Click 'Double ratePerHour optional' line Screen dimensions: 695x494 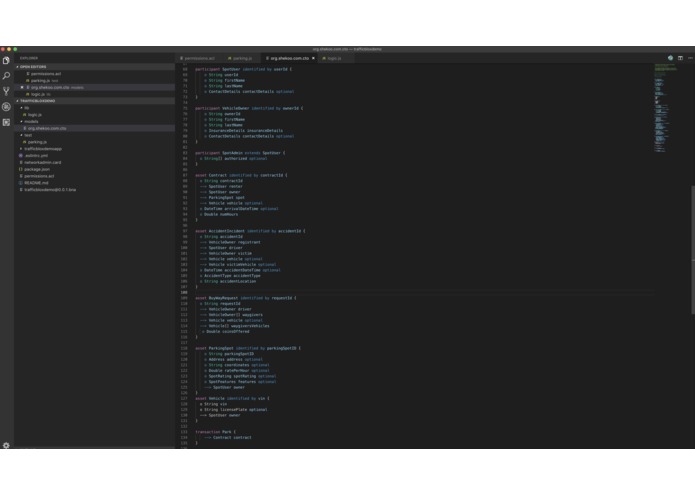click(x=237, y=371)
